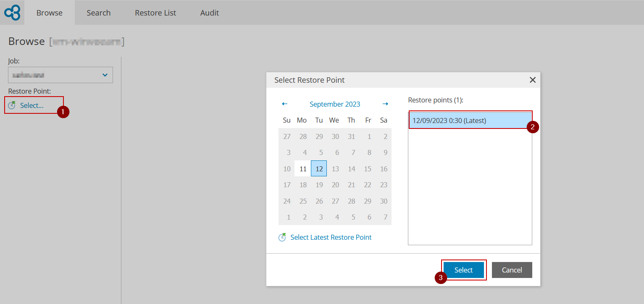Select the Browse tab
Screen dimensions: 644x304
49,13
